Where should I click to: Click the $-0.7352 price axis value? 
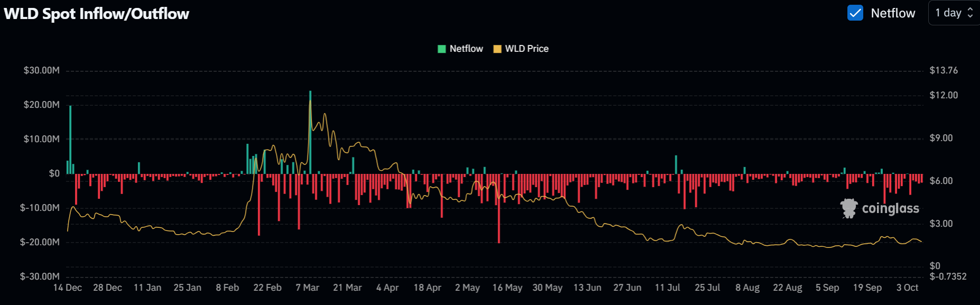click(948, 276)
